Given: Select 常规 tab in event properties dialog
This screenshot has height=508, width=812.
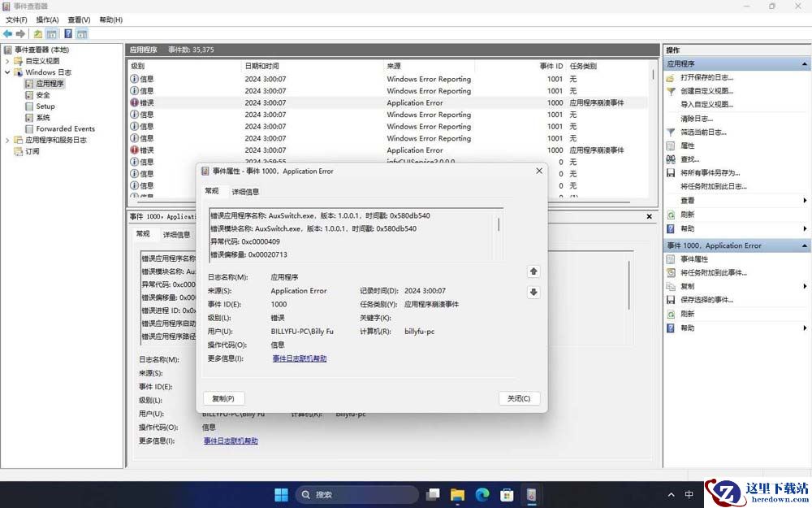Looking at the screenshot, I should tap(212, 191).
